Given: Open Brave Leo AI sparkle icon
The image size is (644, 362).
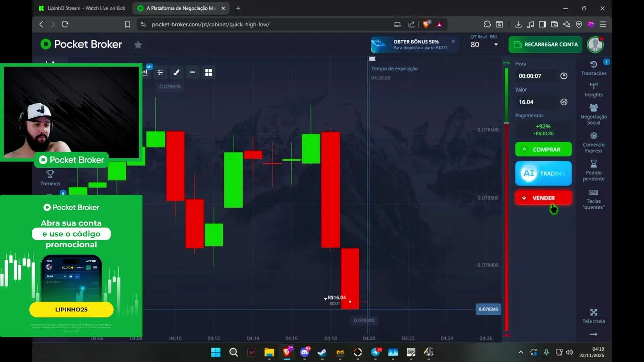Looking at the screenshot, I should 567,24.
